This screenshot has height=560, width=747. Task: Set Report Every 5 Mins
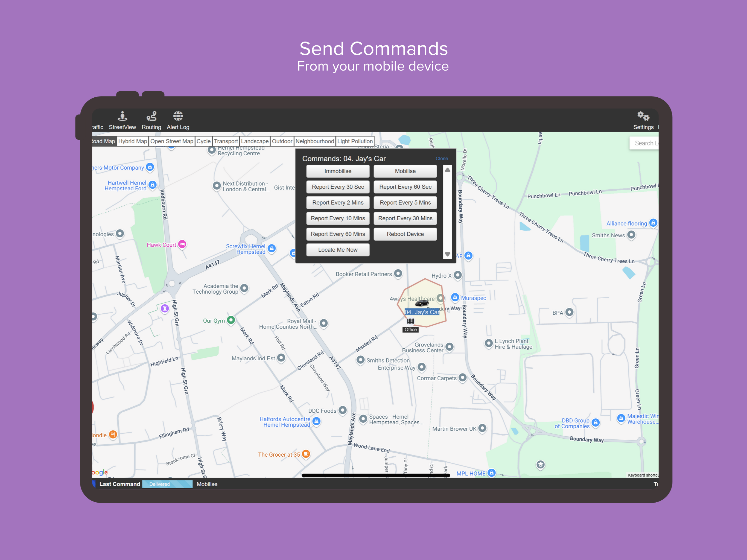pos(405,203)
